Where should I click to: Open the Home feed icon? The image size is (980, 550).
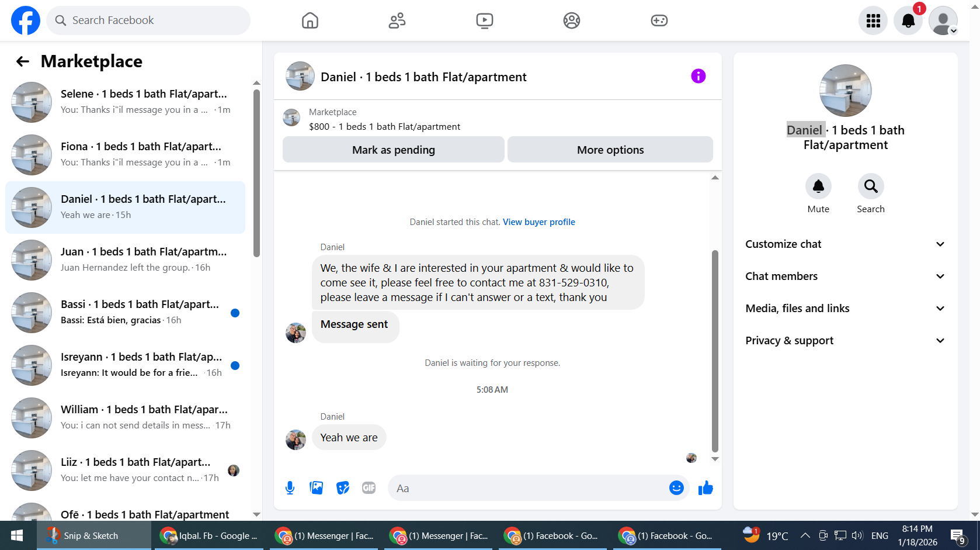click(x=310, y=20)
